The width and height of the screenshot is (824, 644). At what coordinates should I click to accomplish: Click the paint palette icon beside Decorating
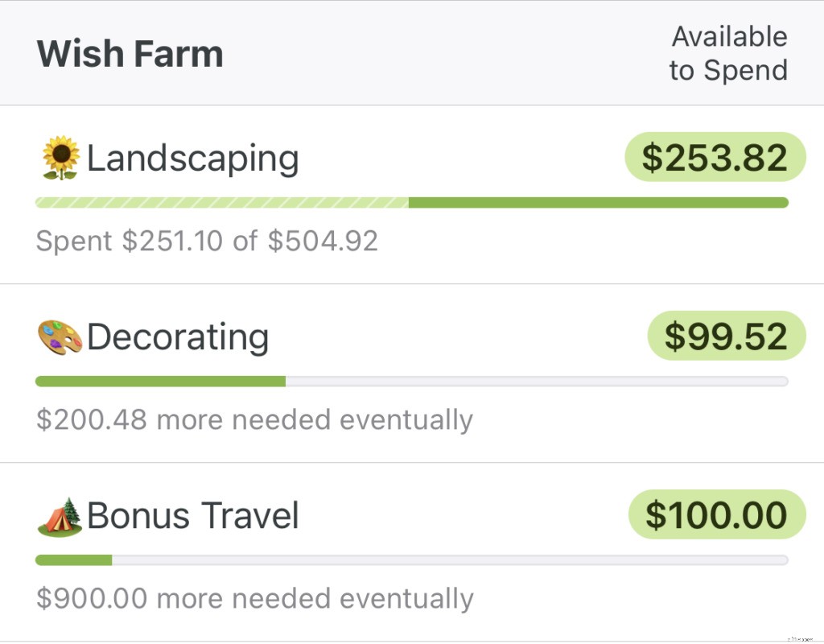[60, 337]
